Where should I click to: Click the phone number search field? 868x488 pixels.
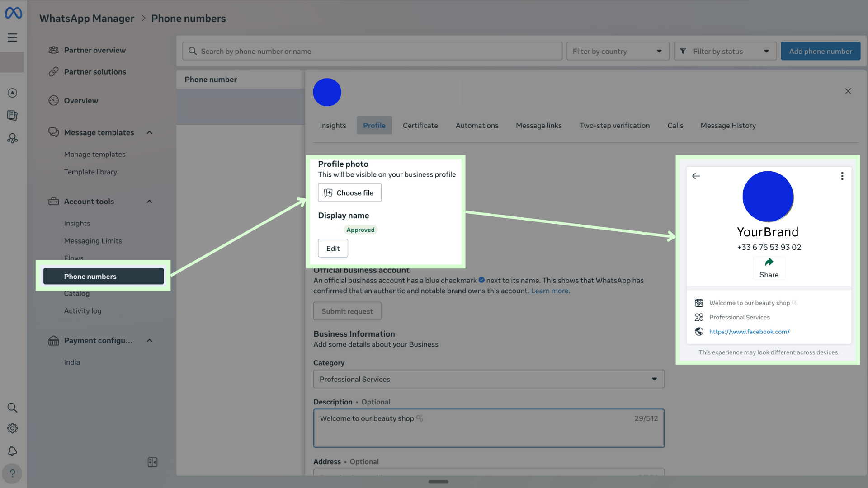372,52
